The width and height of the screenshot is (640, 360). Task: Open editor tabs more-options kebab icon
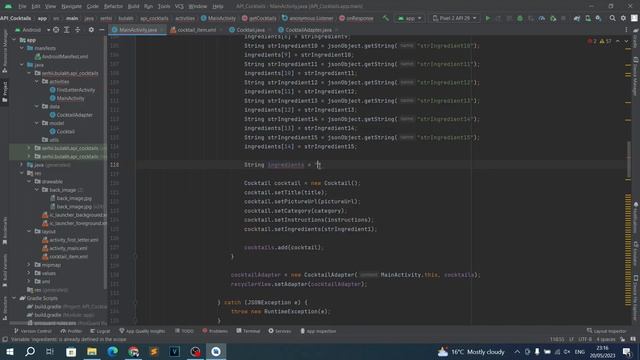coord(626,30)
